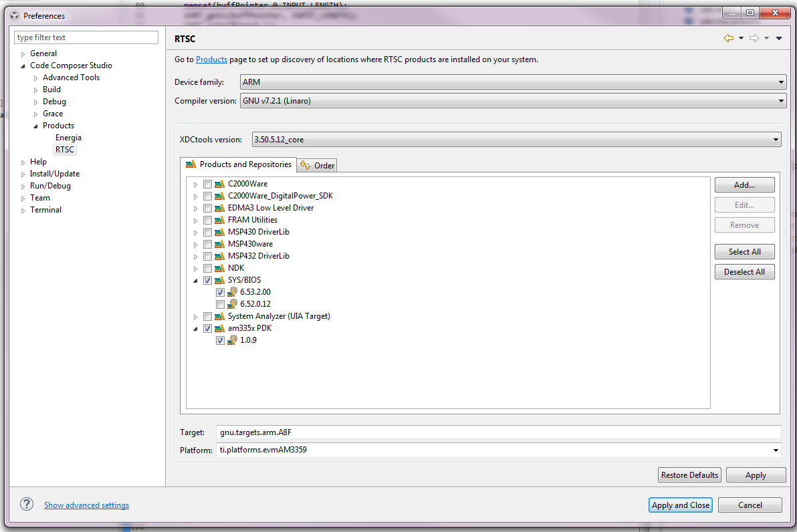Click the am335x PDK product icon

pyautogui.click(x=219, y=328)
